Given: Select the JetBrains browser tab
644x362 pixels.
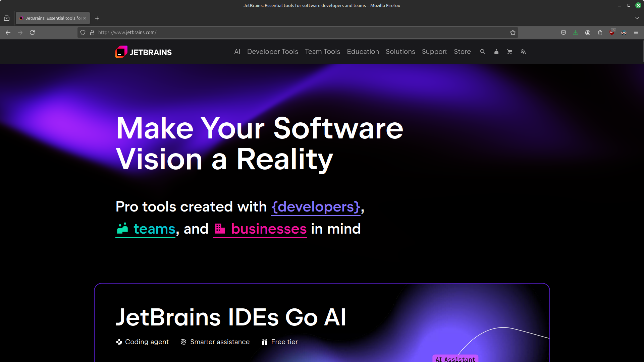Looking at the screenshot, I should pyautogui.click(x=53, y=18).
